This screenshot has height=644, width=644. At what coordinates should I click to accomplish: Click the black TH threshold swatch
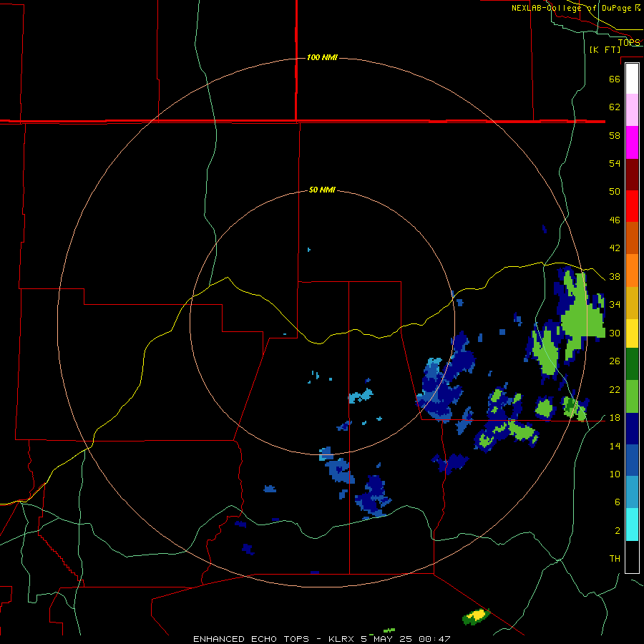(632, 557)
